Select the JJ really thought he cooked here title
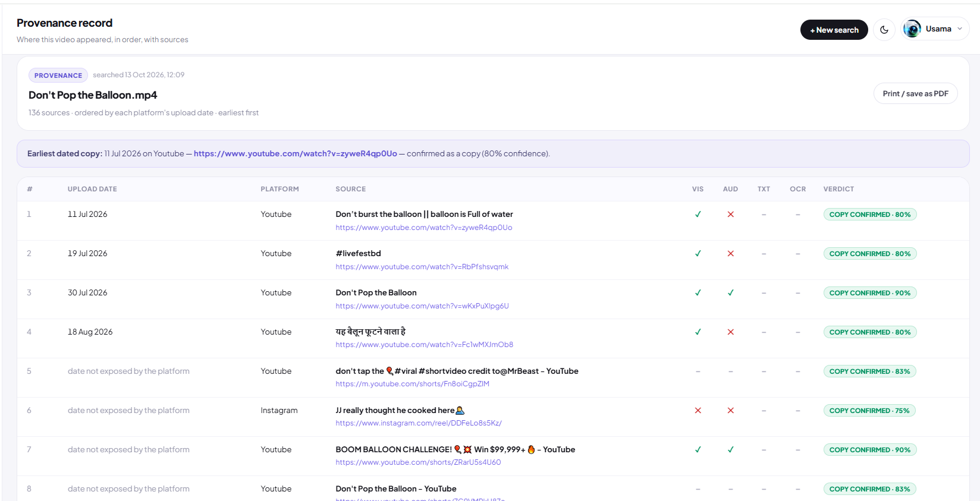 coord(400,411)
